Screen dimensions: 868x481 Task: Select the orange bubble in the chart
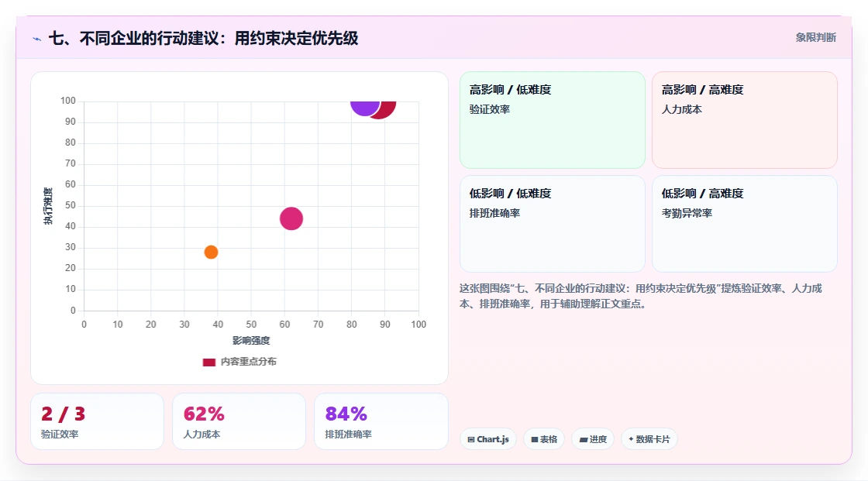point(211,252)
